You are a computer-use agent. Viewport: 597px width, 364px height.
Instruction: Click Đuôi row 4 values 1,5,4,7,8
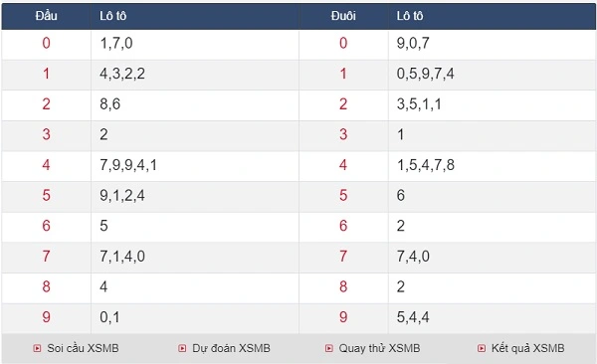click(425, 165)
